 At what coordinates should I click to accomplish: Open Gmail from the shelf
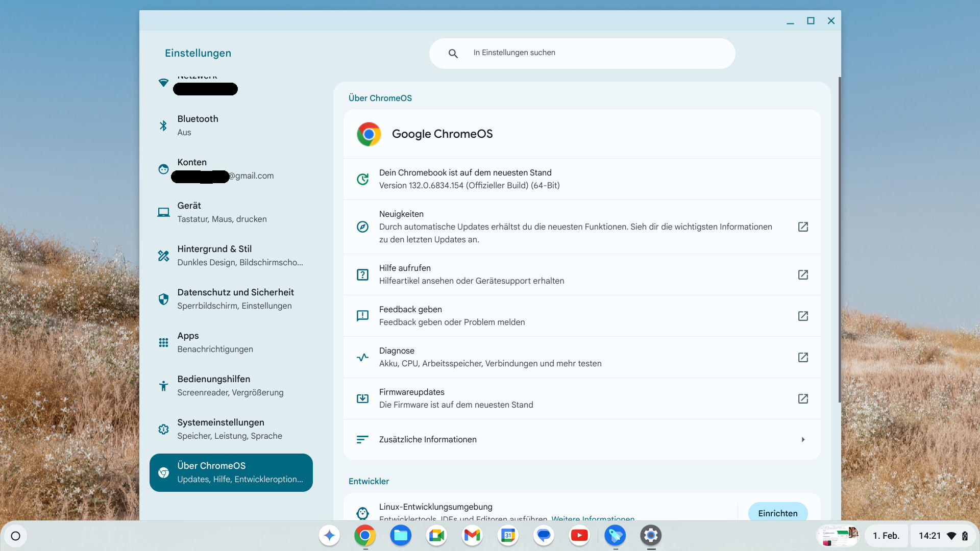click(x=472, y=535)
